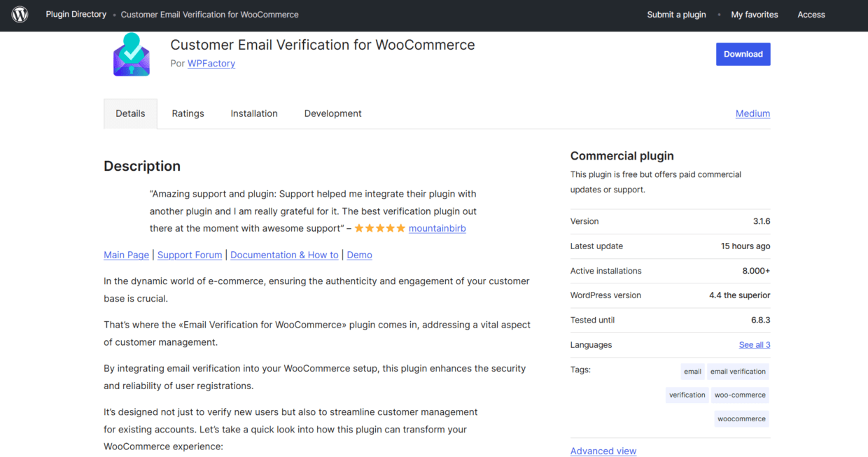Switch language using the Medium link
Image resolution: width=868 pixels, height=457 pixels.
pyautogui.click(x=752, y=113)
